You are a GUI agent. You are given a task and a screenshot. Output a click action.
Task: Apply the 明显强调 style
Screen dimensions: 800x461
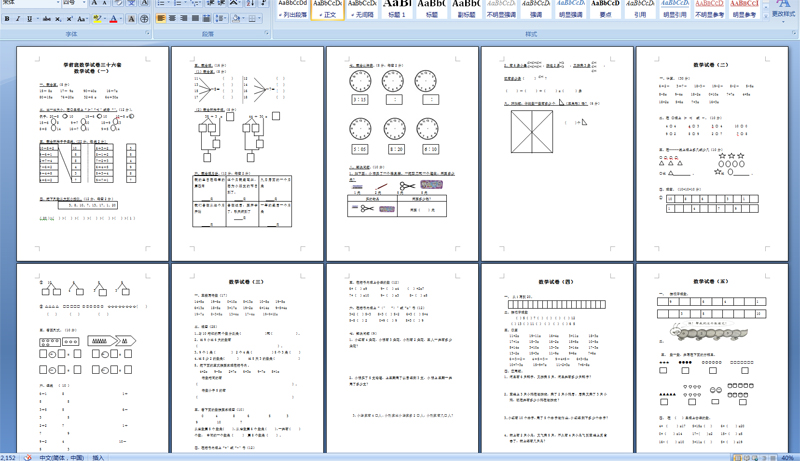tap(570, 9)
